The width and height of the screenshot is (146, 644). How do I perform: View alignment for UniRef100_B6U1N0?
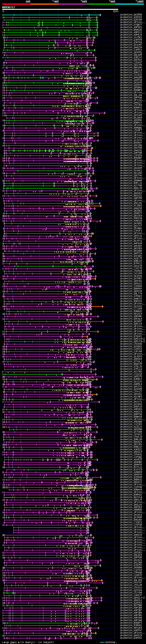(131, 67)
